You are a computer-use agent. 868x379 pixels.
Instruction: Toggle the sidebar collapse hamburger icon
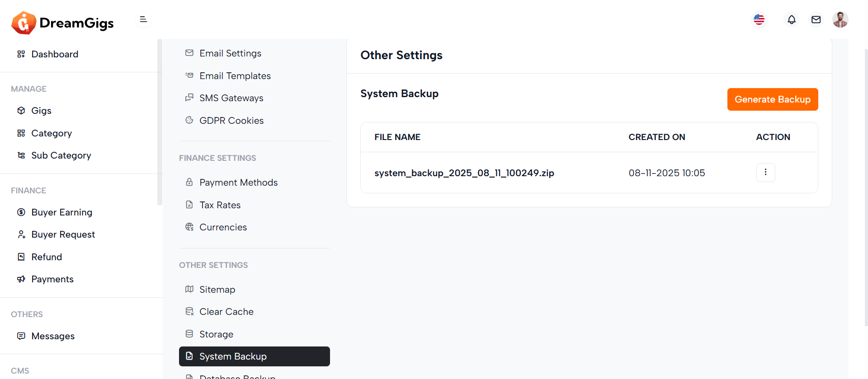point(143,19)
